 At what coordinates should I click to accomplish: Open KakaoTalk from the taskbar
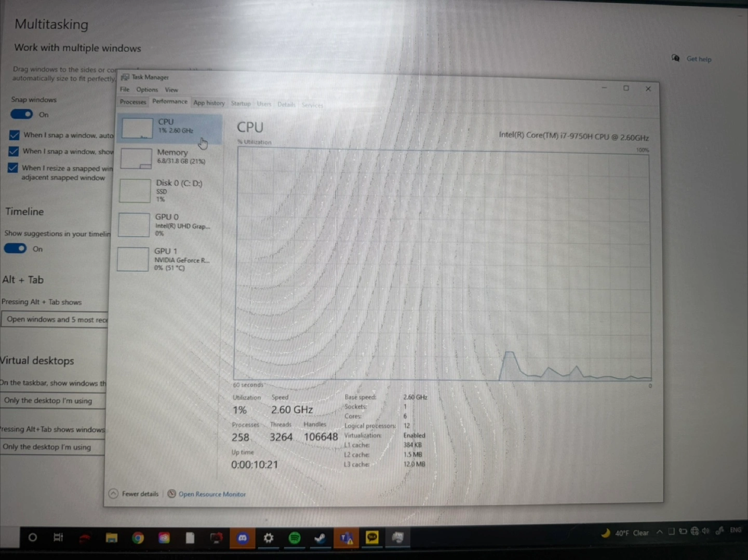[x=372, y=538]
